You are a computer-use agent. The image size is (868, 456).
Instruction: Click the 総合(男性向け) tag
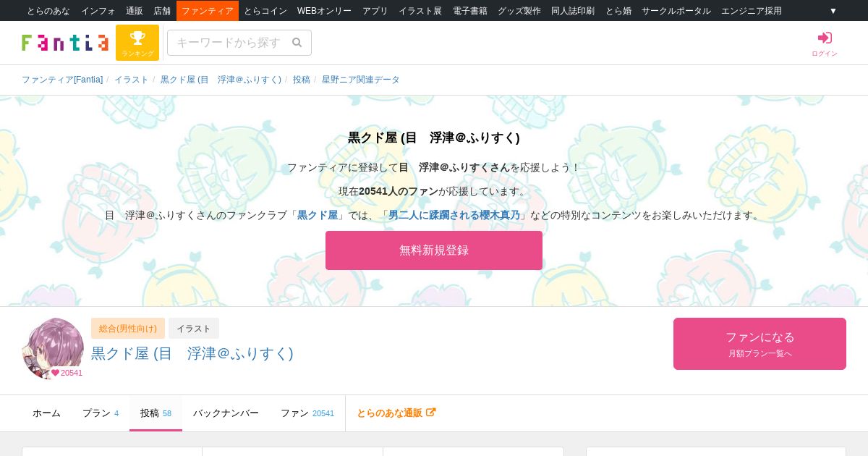[128, 329]
